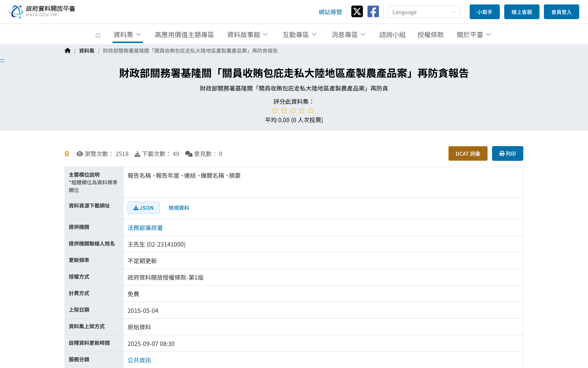This screenshot has width=588, height=368.
Task: Click the 小幫手 button
Action: 485,12
